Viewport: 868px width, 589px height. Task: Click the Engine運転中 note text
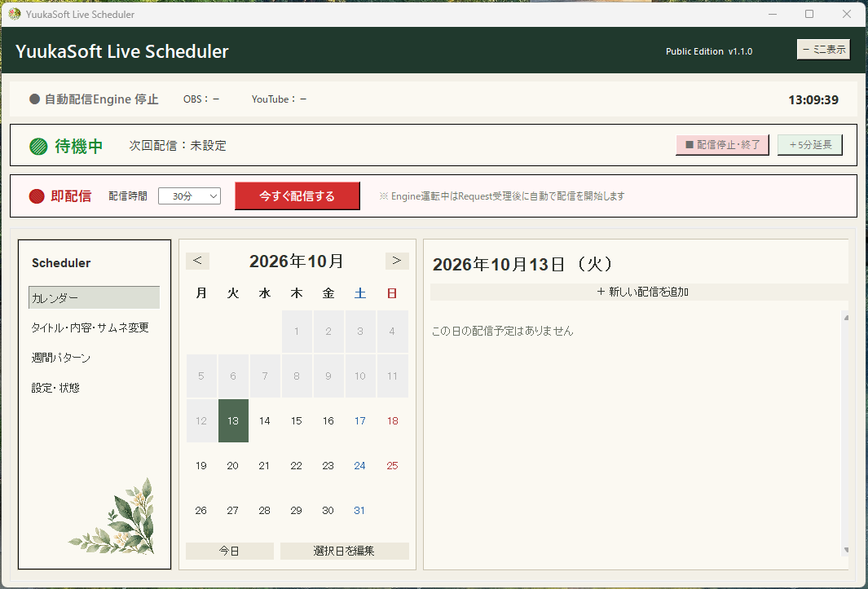coord(502,196)
